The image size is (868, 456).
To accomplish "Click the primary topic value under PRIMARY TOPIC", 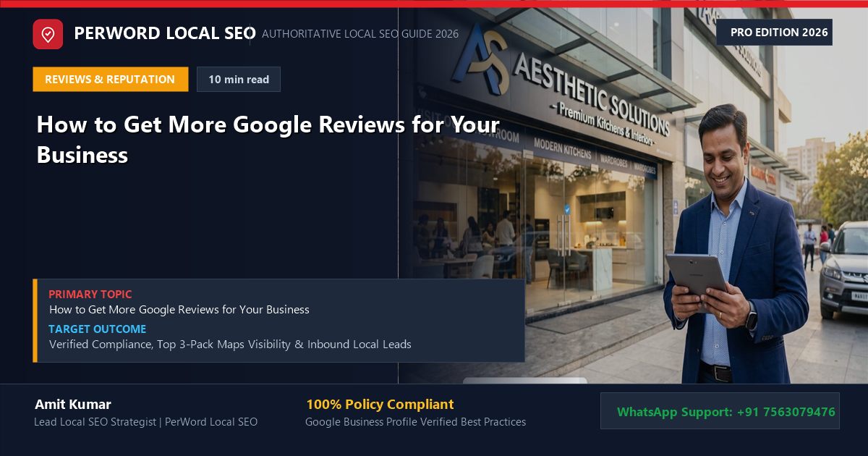I will (179, 310).
